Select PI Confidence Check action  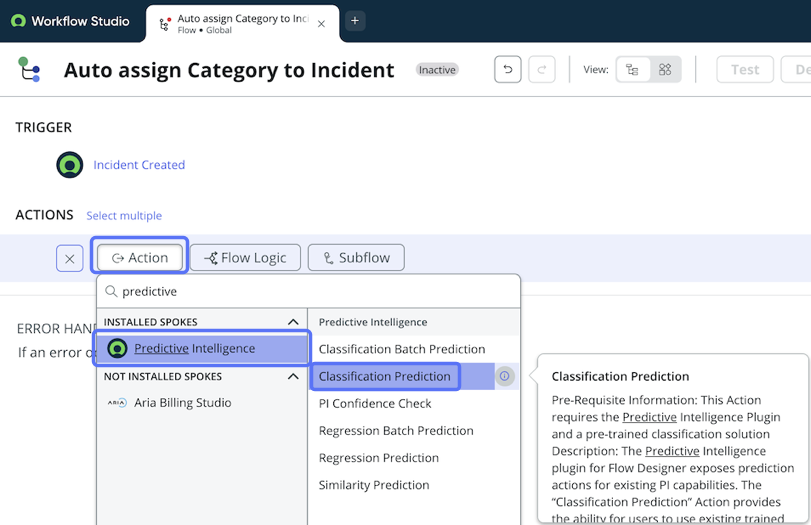click(375, 403)
